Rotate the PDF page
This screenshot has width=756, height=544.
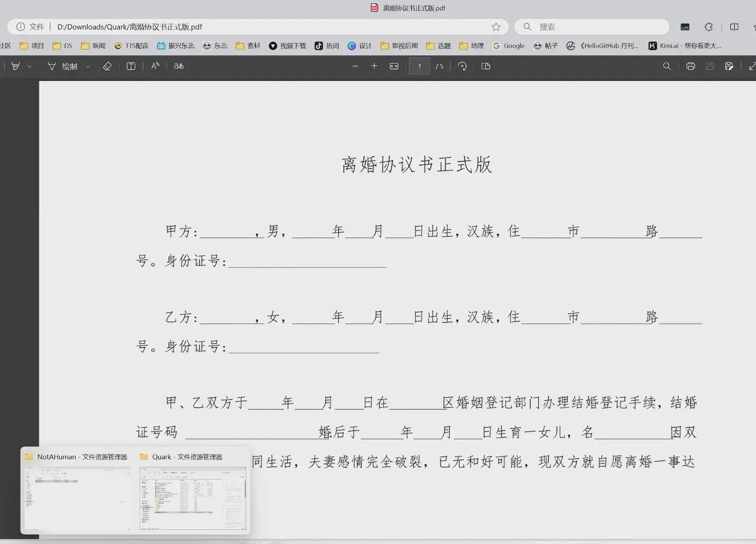[x=462, y=66]
